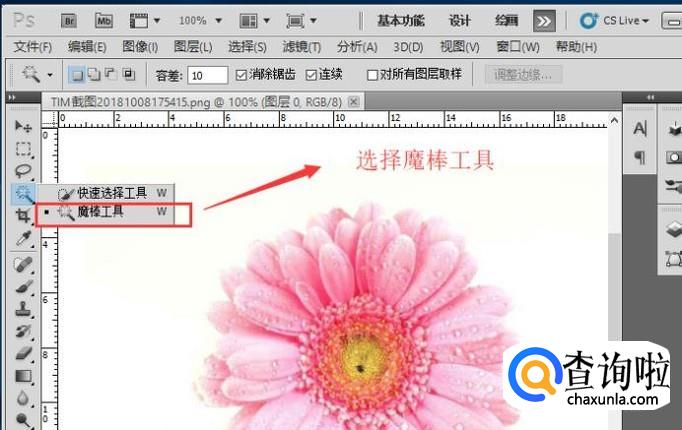Select the Magic Wand tool in toolbar
This screenshot has height=430, width=682.
(x=23, y=193)
